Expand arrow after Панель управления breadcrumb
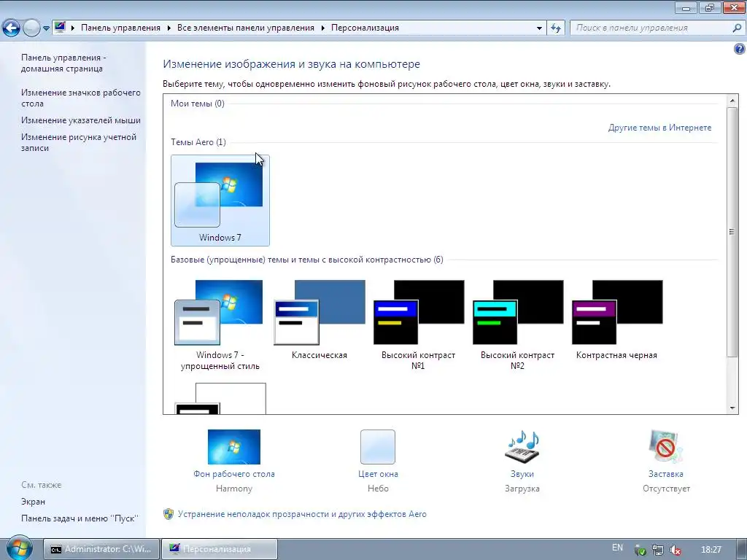 coord(169,28)
